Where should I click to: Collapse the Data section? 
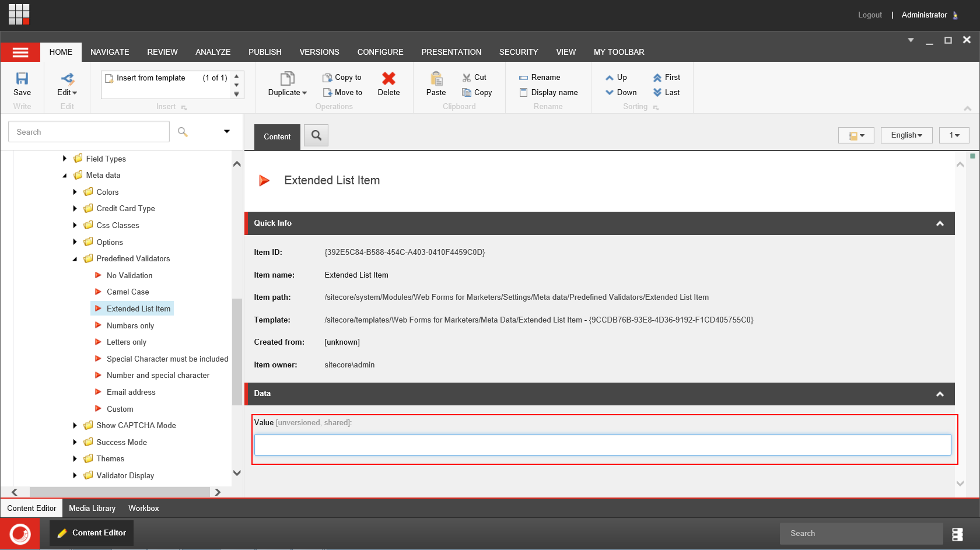pyautogui.click(x=940, y=394)
